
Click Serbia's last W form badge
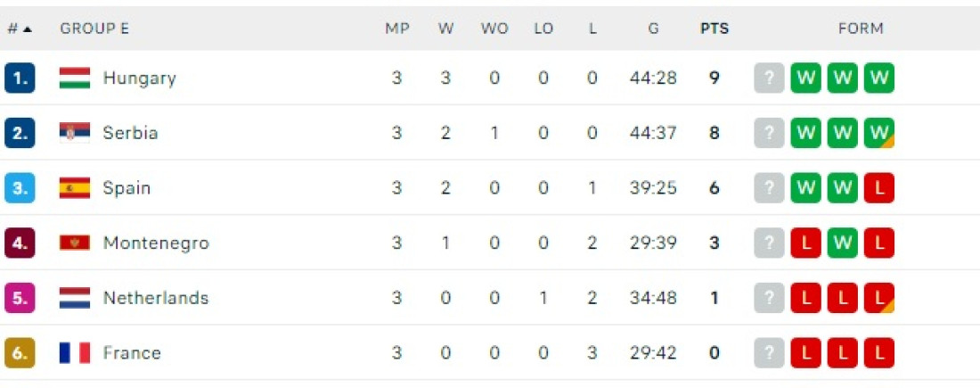(878, 133)
